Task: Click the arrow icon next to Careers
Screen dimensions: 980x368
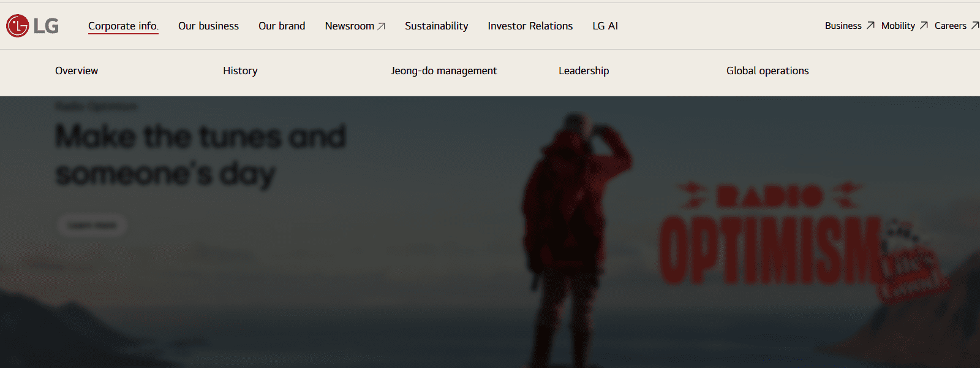Action: click(975, 25)
